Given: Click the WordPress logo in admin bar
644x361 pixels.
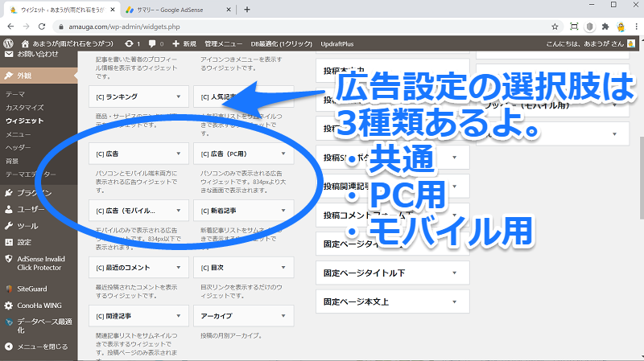Looking at the screenshot, I should coord(8,43).
